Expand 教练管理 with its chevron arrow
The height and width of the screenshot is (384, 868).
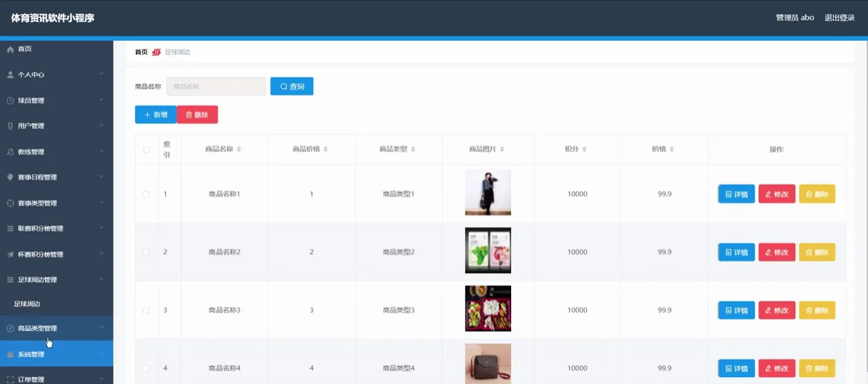coord(101,151)
